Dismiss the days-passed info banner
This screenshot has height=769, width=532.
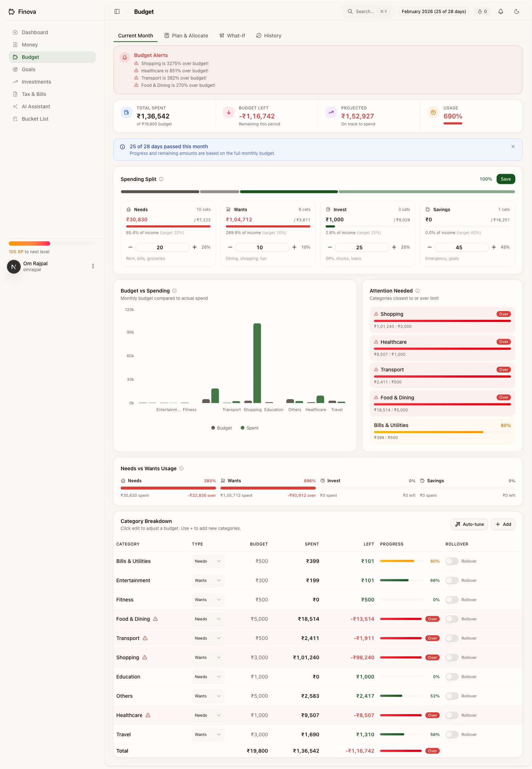(513, 146)
